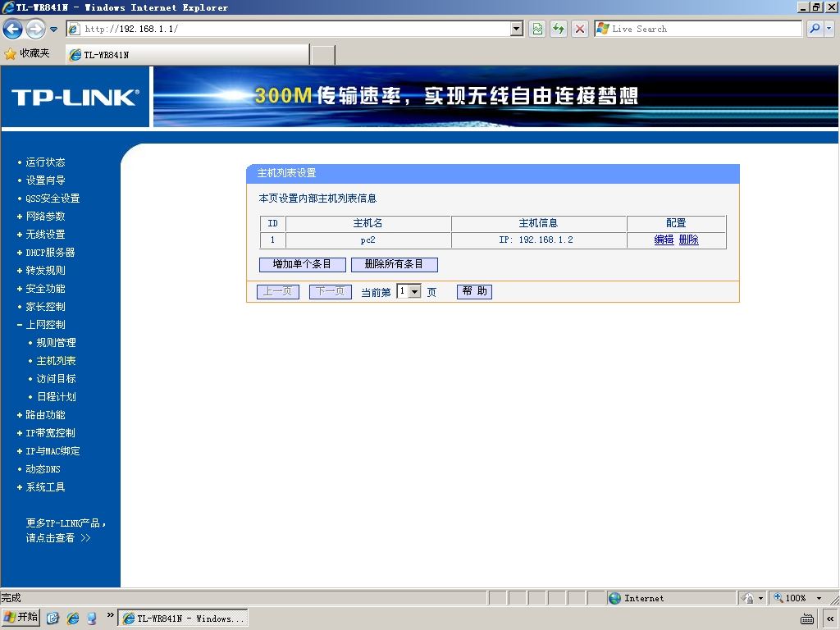Click the IE Forward arrow button
The width and height of the screenshot is (840, 630).
pyautogui.click(x=35, y=29)
